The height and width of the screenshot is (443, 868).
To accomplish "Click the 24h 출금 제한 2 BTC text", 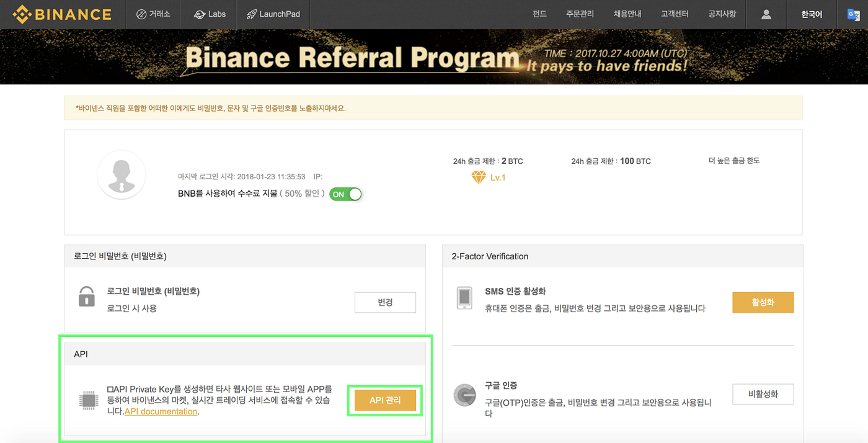I will point(488,161).
